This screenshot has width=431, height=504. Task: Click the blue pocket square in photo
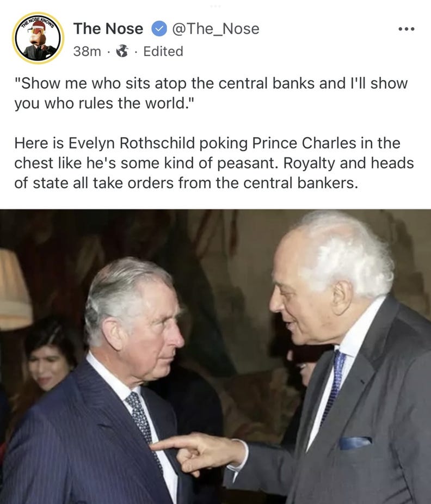pos(355,442)
